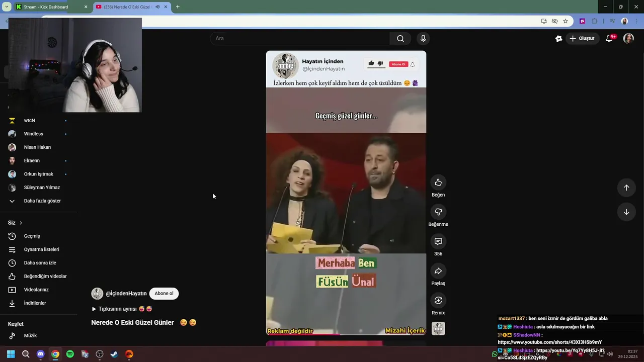Open Discord from the taskbar
644x362 pixels.
(x=41, y=354)
